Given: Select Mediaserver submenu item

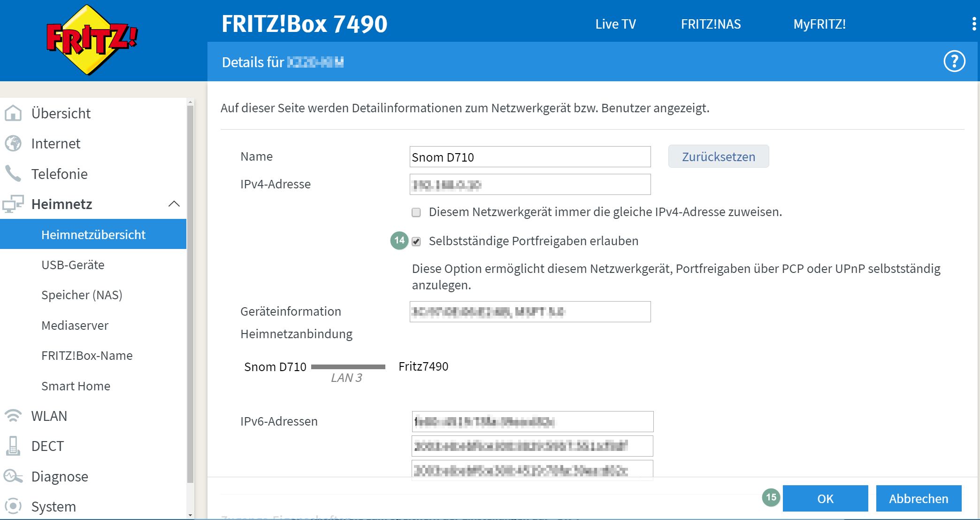Looking at the screenshot, I should (75, 326).
